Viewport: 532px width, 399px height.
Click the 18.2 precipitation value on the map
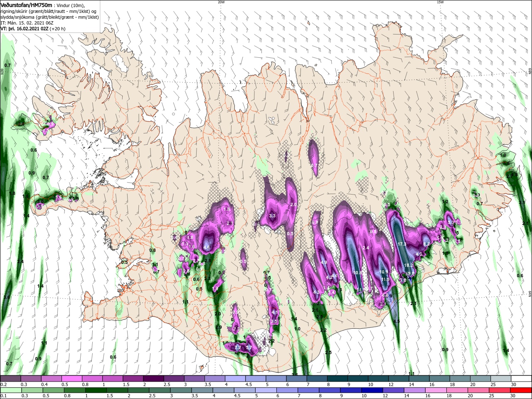409,265
